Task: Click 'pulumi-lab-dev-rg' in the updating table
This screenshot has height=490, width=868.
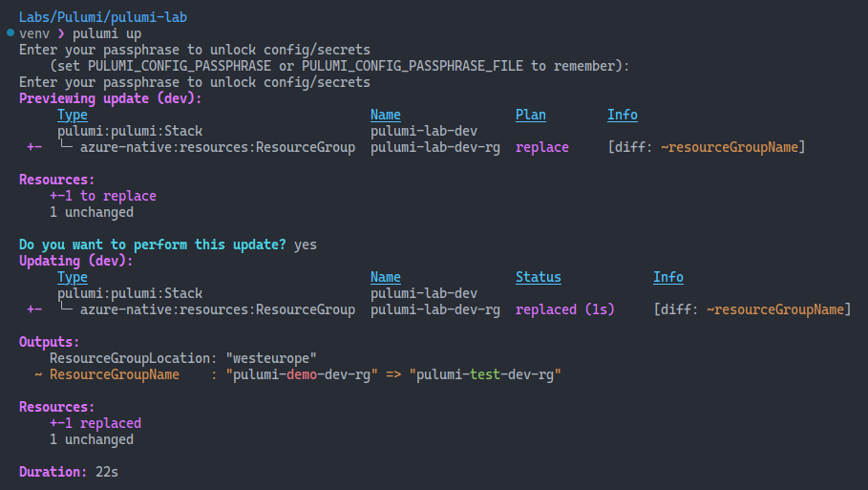Action: click(435, 309)
